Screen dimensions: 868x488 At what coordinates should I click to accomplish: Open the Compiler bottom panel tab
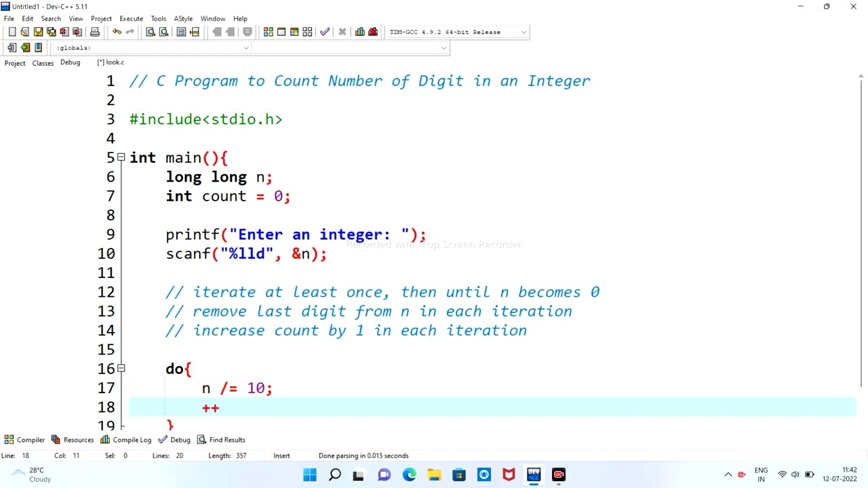point(24,440)
